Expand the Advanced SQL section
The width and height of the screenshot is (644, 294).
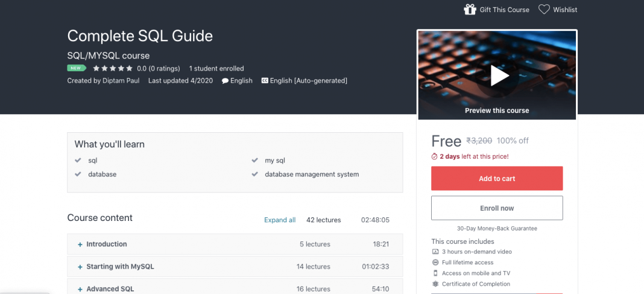pyautogui.click(x=235, y=288)
